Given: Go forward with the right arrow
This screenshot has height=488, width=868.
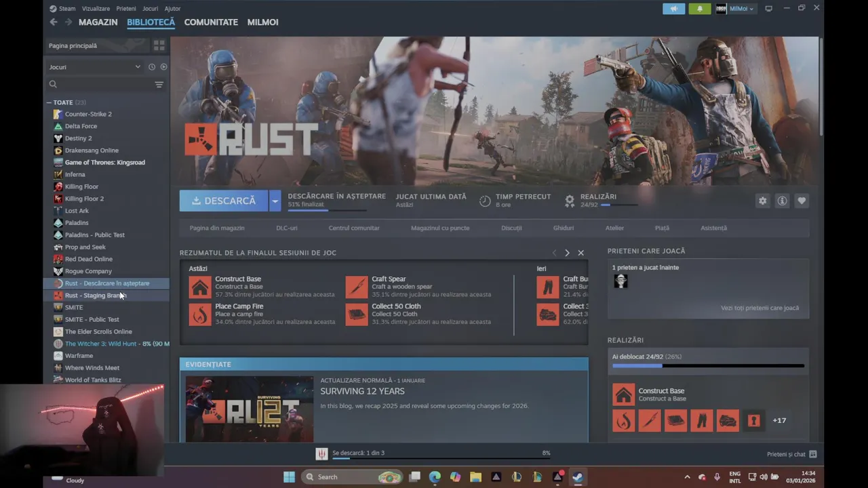Looking at the screenshot, I should pos(68,22).
